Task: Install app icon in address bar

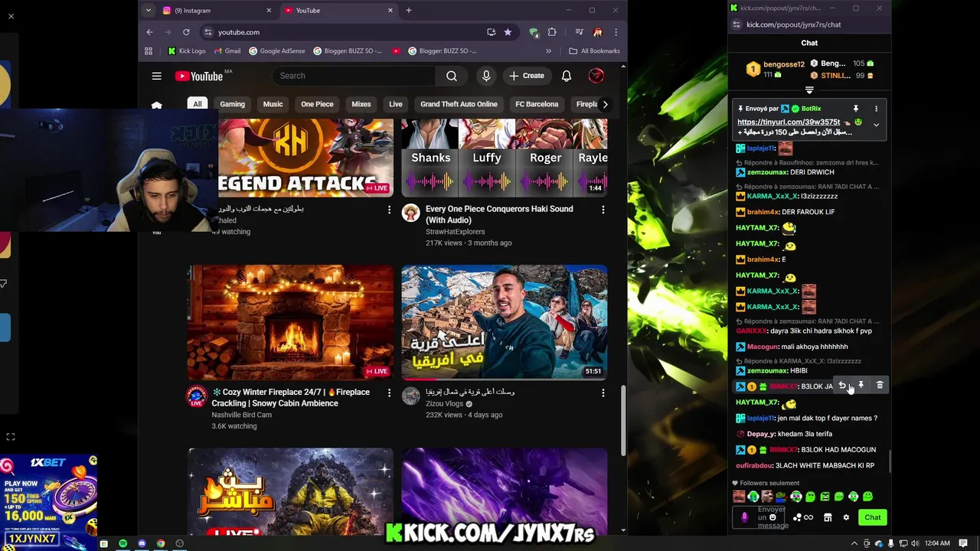Action: tap(492, 32)
